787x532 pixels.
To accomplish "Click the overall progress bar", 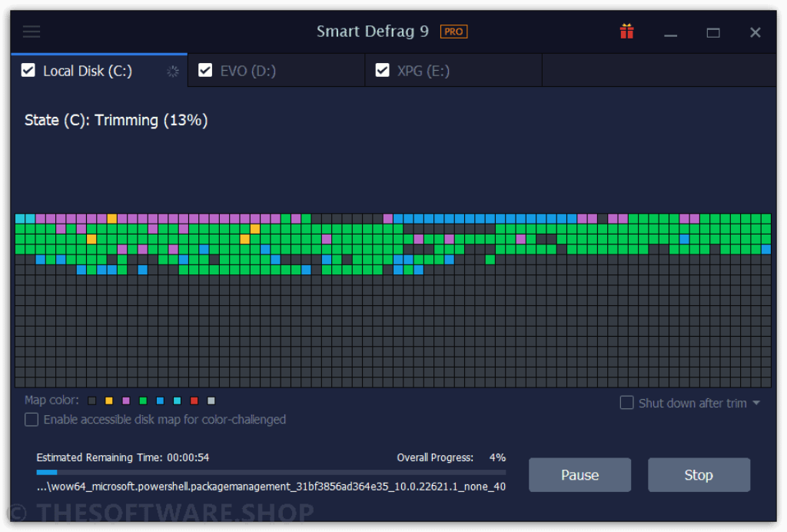I will [x=271, y=472].
